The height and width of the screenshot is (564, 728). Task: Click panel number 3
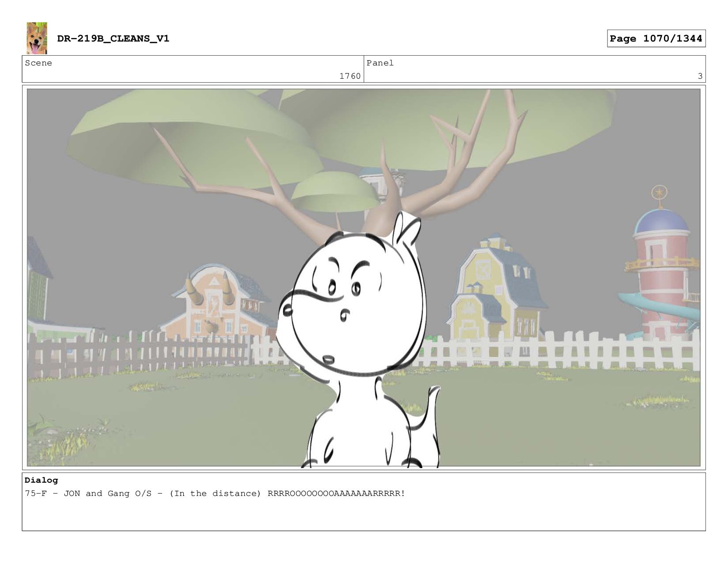pos(700,76)
